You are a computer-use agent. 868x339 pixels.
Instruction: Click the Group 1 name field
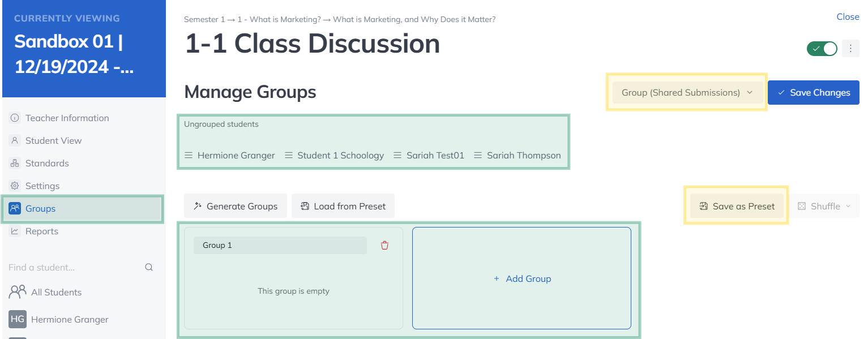click(280, 245)
